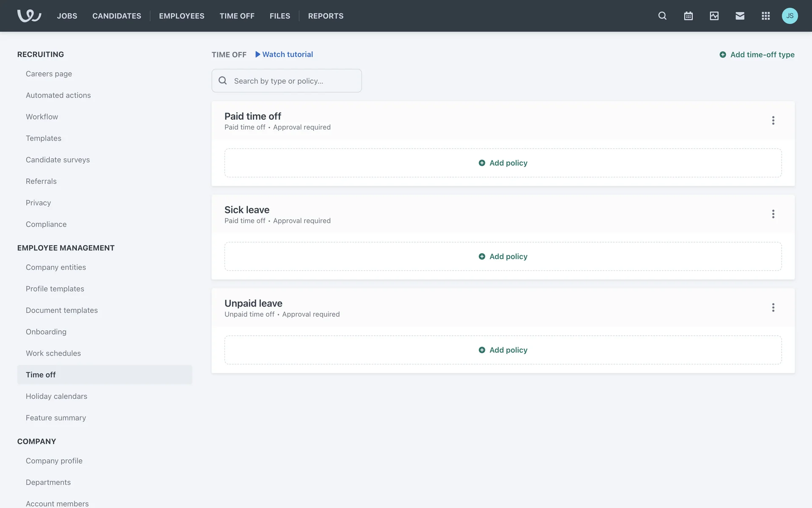Open the calendar icon in header

pos(688,16)
